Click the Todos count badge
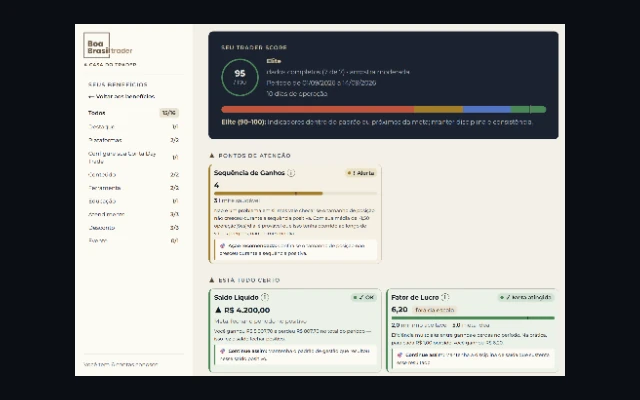640x400 pixels. (169, 113)
